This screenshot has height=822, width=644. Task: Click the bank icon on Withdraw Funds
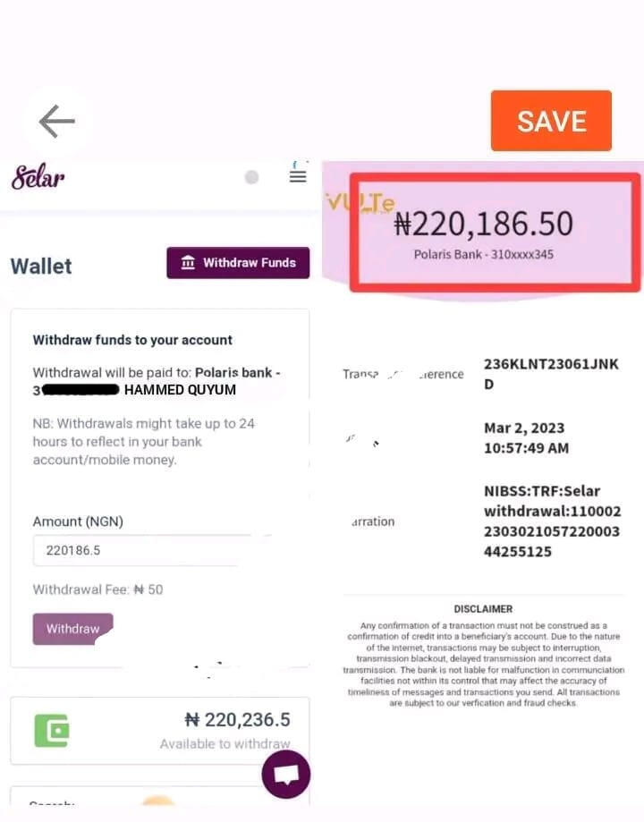(x=188, y=263)
